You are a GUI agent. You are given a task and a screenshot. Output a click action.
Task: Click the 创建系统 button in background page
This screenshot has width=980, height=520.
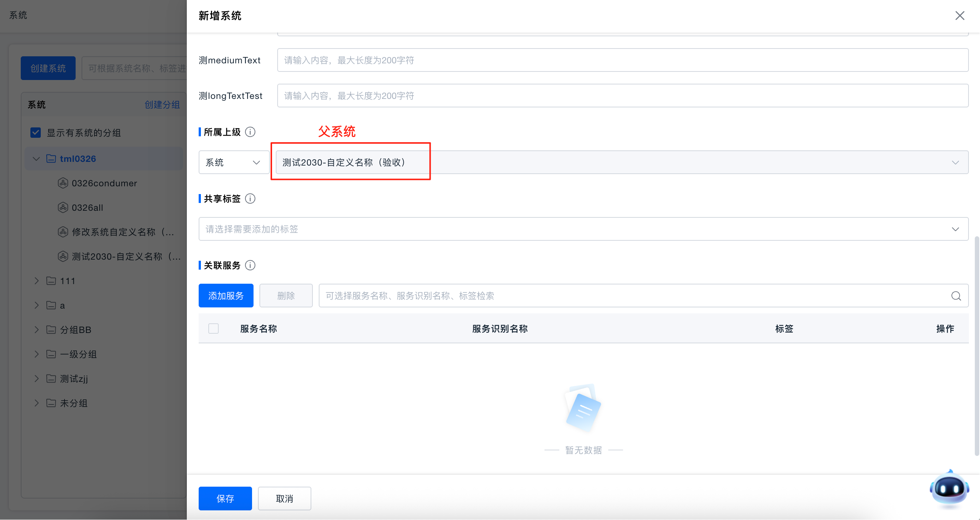[48, 68]
